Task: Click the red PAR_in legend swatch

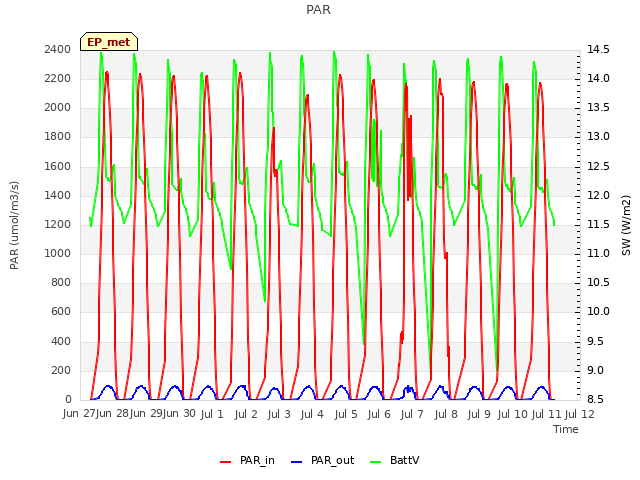Action: click(226, 462)
